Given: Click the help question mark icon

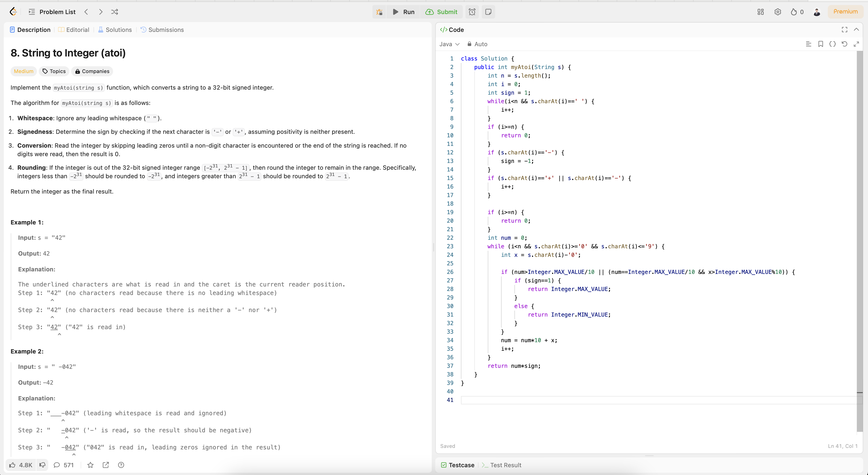Looking at the screenshot, I should point(121,465).
